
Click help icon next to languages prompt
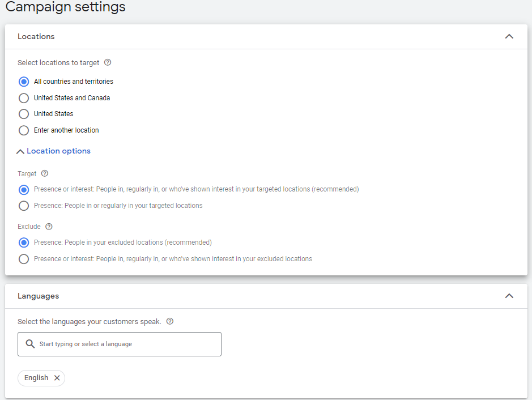[169, 321]
